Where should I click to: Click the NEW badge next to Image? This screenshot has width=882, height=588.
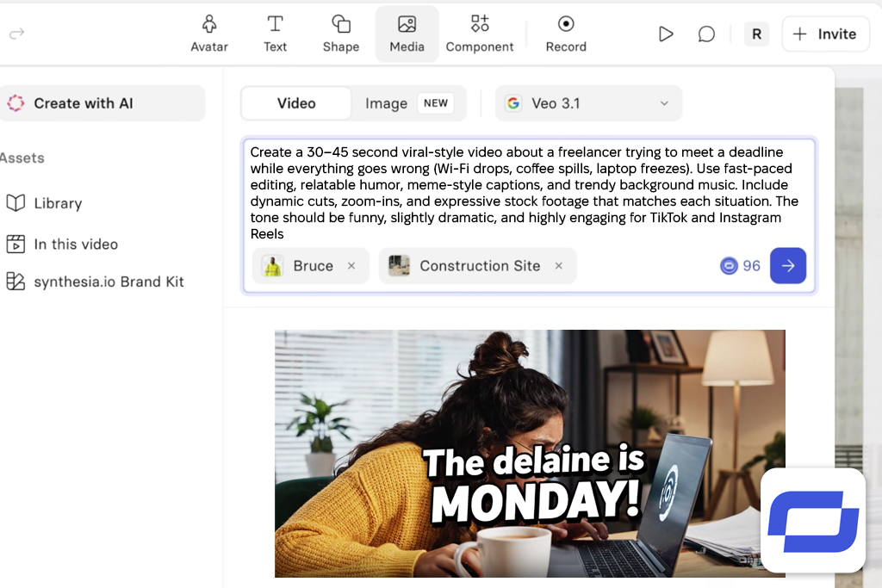point(435,103)
